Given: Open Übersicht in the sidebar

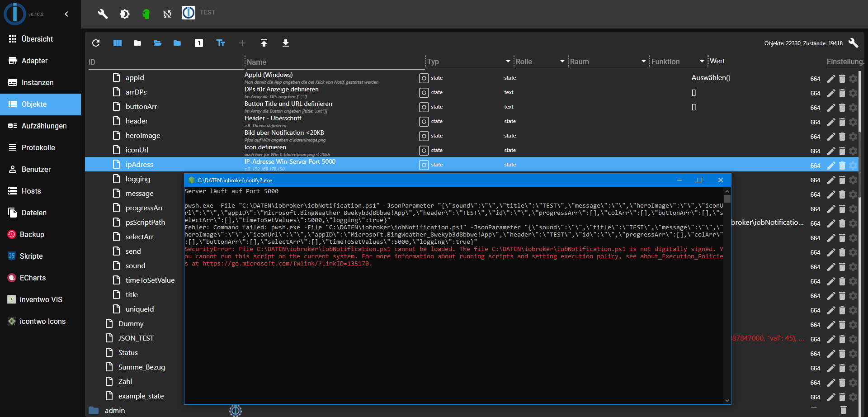Looking at the screenshot, I should click(40, 39).
